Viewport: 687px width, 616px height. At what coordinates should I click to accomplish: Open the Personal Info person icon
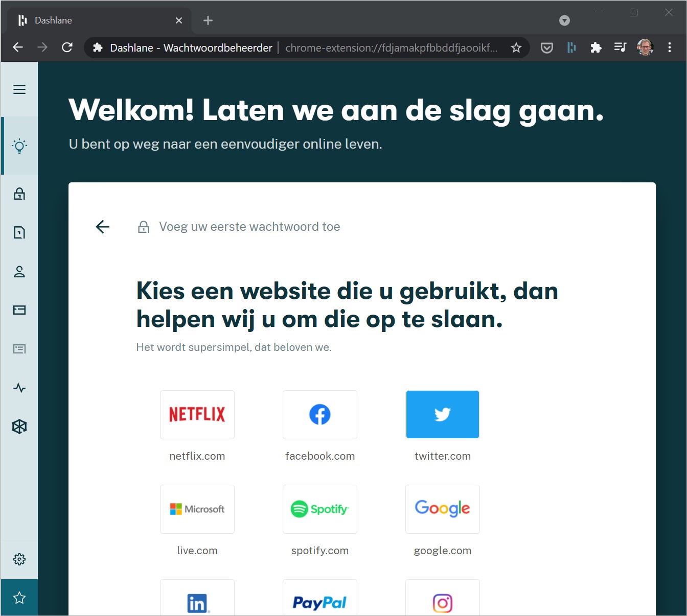[x=19, y=271]
